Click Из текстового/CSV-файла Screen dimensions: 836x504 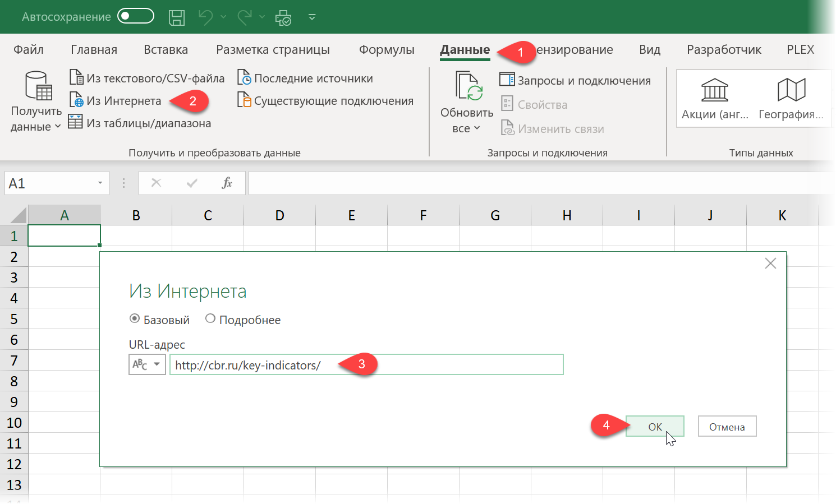(x=146, y=78)
